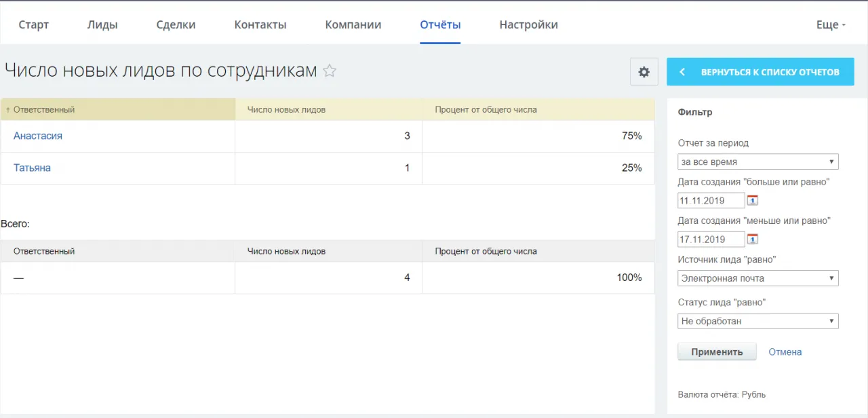
Task: Click the Отмена link to cancel filtering
Action: point(785,351)
